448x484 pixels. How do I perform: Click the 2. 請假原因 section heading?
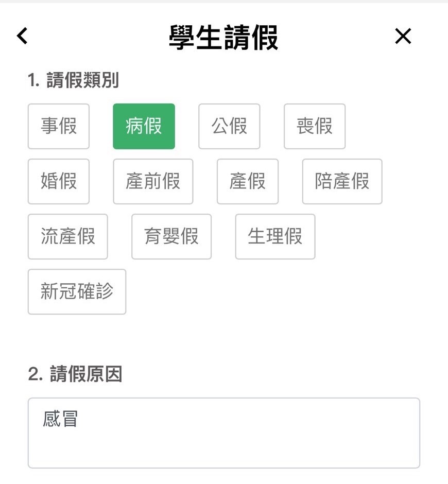click(75, 374)
